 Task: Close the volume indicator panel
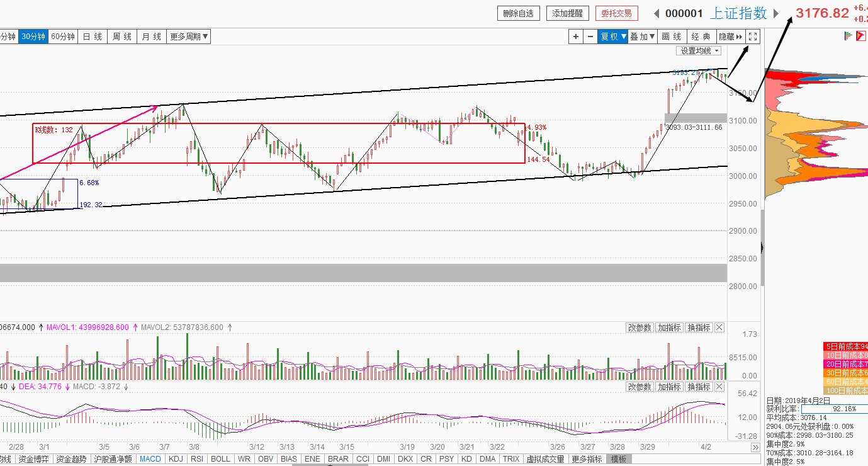tap(719, 327)
